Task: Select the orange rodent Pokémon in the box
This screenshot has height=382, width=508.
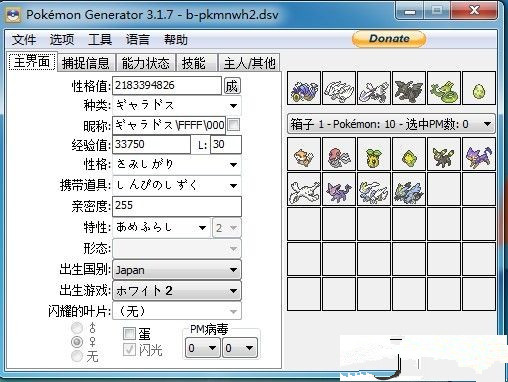Action: coord(304,154)
